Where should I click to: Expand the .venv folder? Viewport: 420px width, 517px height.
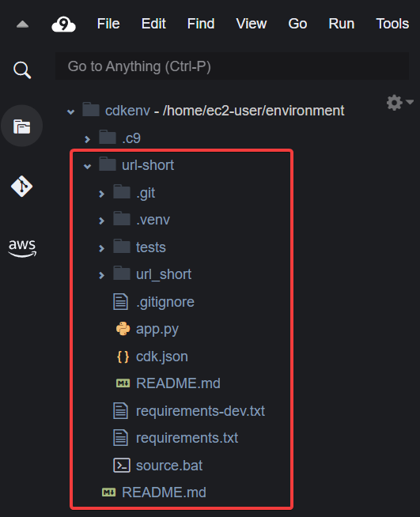[101, 221]
